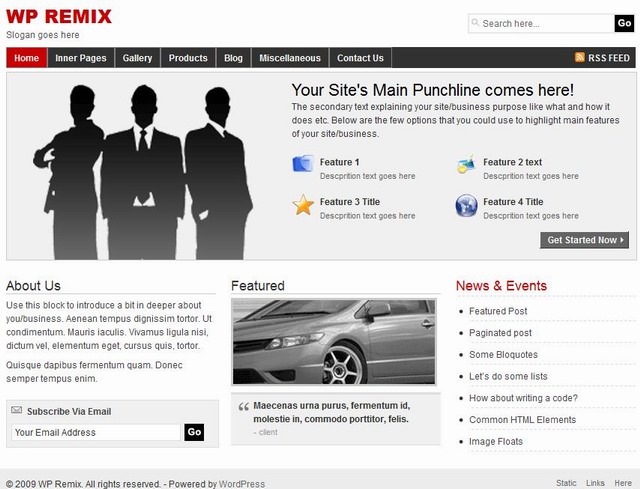640x489 pixels.
Task: Click the globe icon beside Feature 4 Title
Action: tap(467, 205)
